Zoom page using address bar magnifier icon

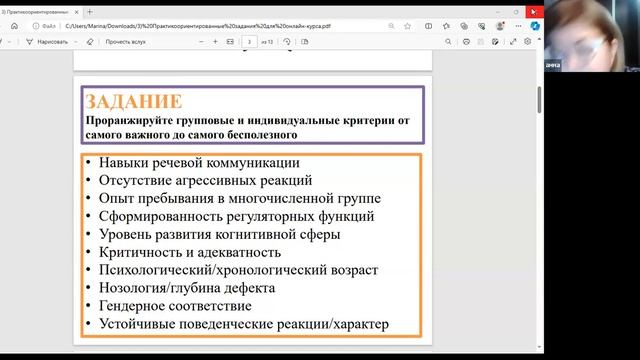(391, 26)
